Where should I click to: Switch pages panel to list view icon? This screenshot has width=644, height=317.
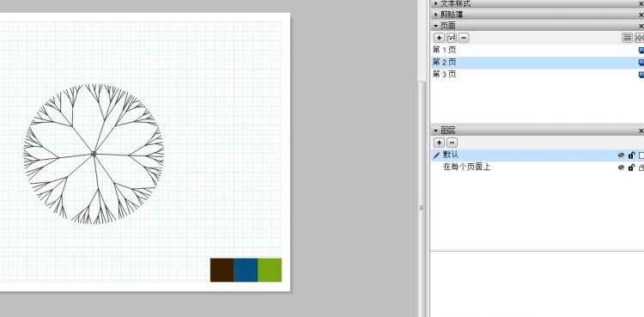[627, 38]
